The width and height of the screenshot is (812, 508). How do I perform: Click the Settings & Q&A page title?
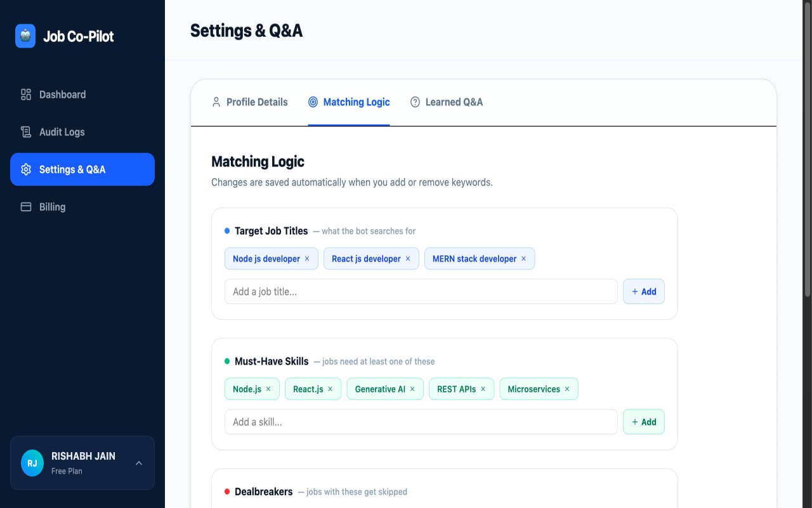pyautogui.click(x=246, y=30)
